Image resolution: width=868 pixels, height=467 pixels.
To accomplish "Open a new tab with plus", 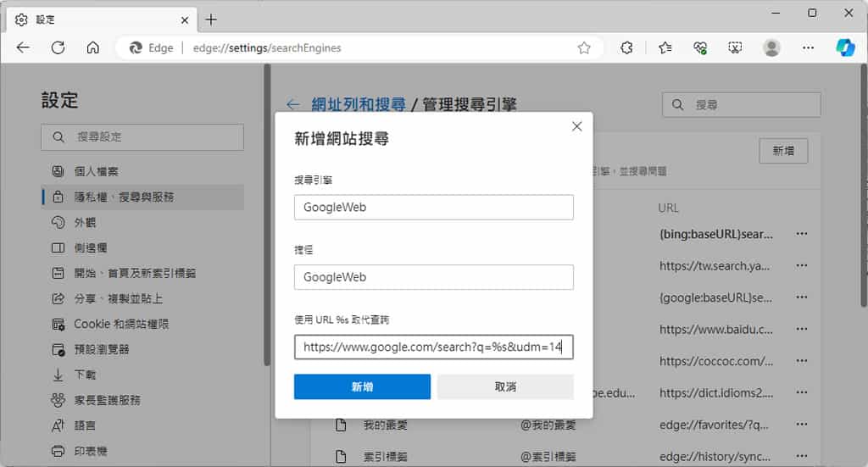I will (211, 20).
